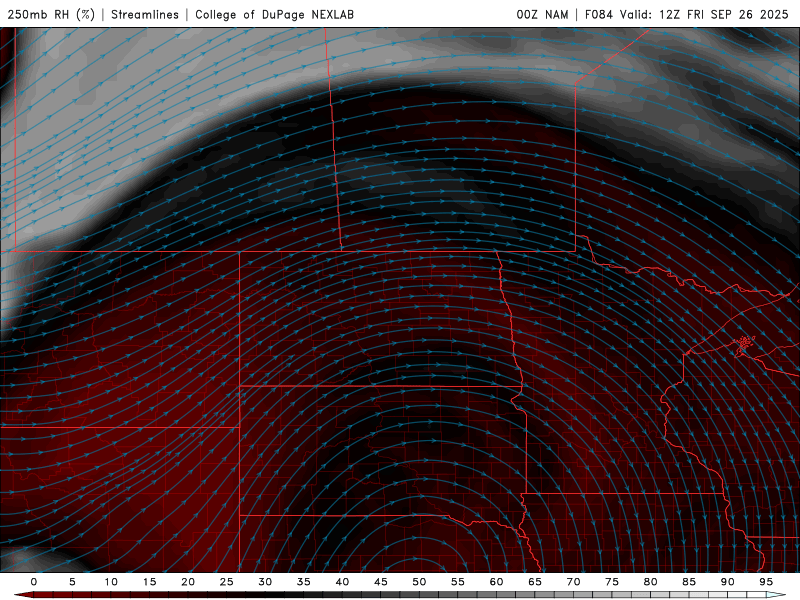This screenshot has height=600, width=800.
Task: Click the '20' value on color scale
Action: coord(188,582)
